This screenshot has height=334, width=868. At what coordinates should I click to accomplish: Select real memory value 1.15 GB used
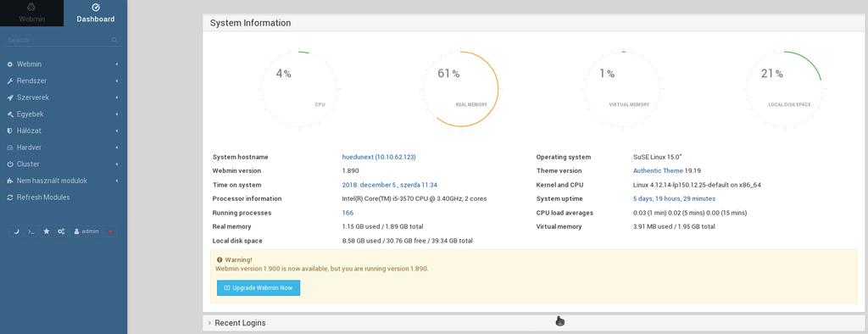383,226
